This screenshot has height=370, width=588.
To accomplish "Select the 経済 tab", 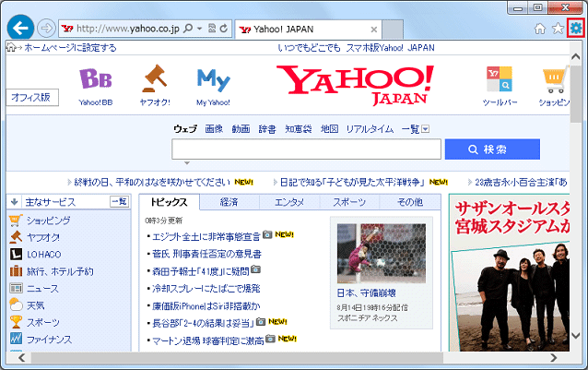I will click(x=229, y=202).
